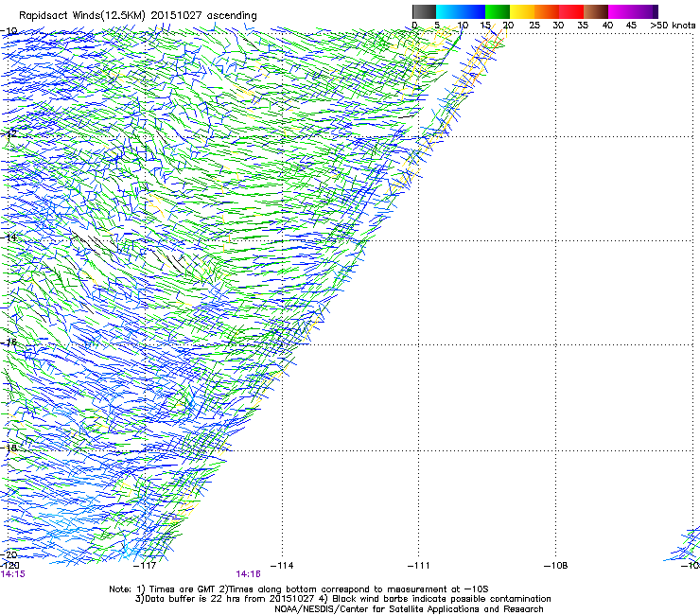This screenshot has width=700, height=615.
Task: Click the -14 latitude axis label
Action: (x=9, y=237)
